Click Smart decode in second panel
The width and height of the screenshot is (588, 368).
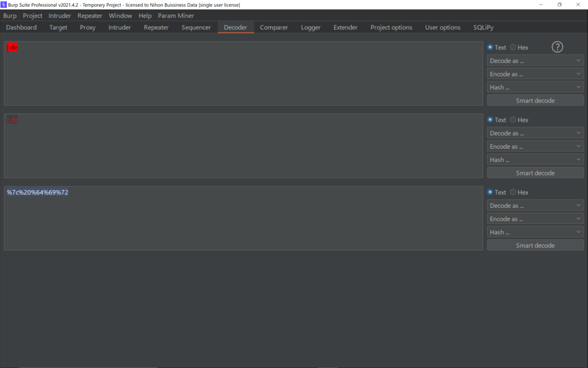pos(535,173)
